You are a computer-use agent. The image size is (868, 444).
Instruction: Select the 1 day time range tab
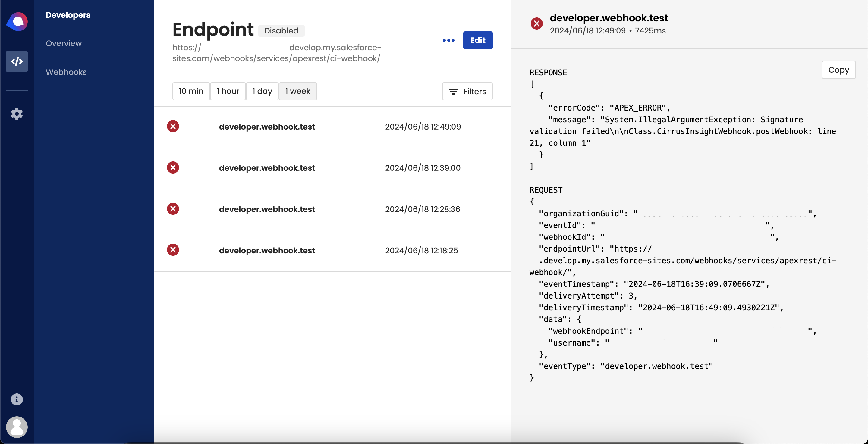pos(262,91)
